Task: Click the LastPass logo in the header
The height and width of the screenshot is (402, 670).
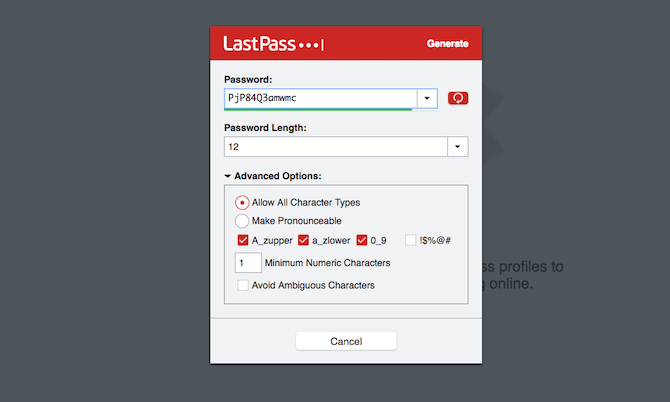Action: pos(273,44)
